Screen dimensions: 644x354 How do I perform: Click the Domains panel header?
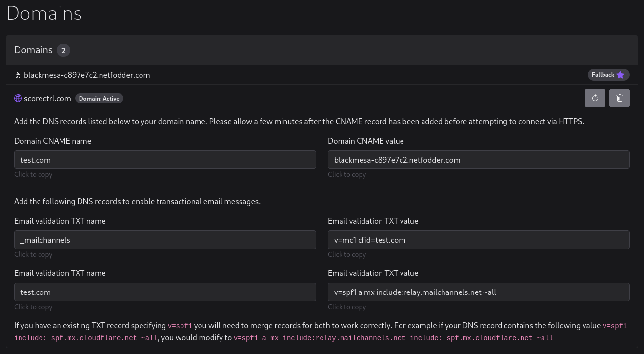pos(33,50)
